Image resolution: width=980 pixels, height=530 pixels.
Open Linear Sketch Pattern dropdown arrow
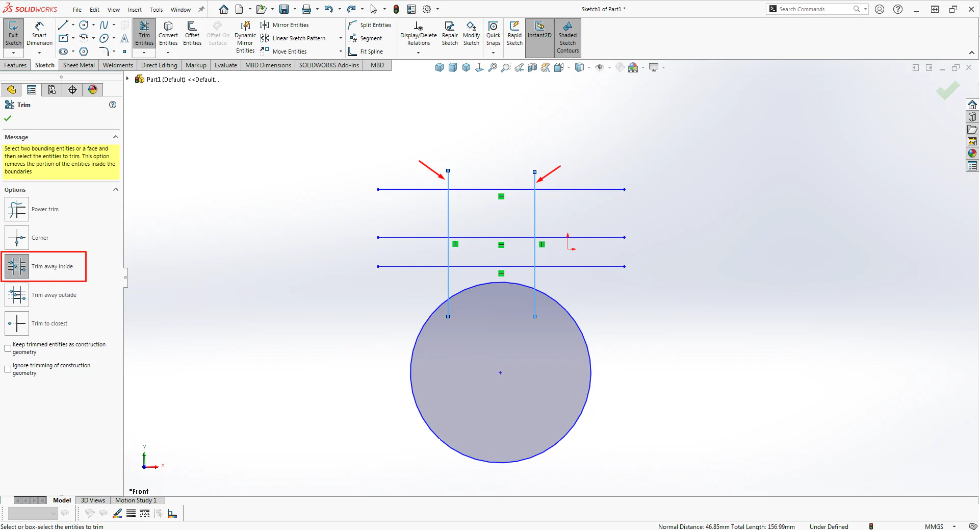point(341,38)
